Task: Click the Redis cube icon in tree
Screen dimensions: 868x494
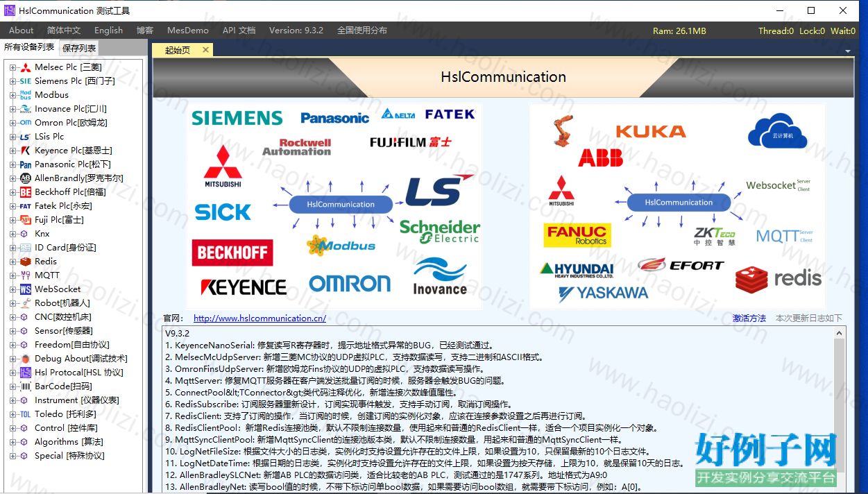Action: click(25, 262)
